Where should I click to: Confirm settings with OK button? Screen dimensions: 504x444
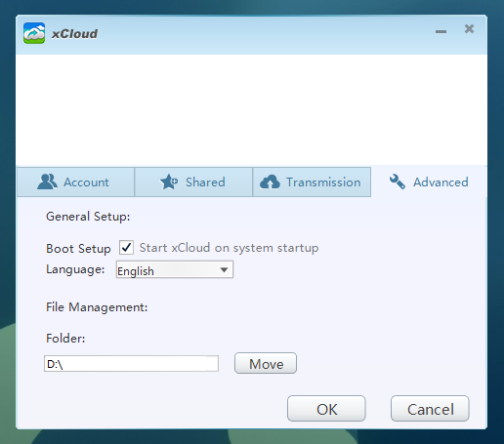[326, 409]
